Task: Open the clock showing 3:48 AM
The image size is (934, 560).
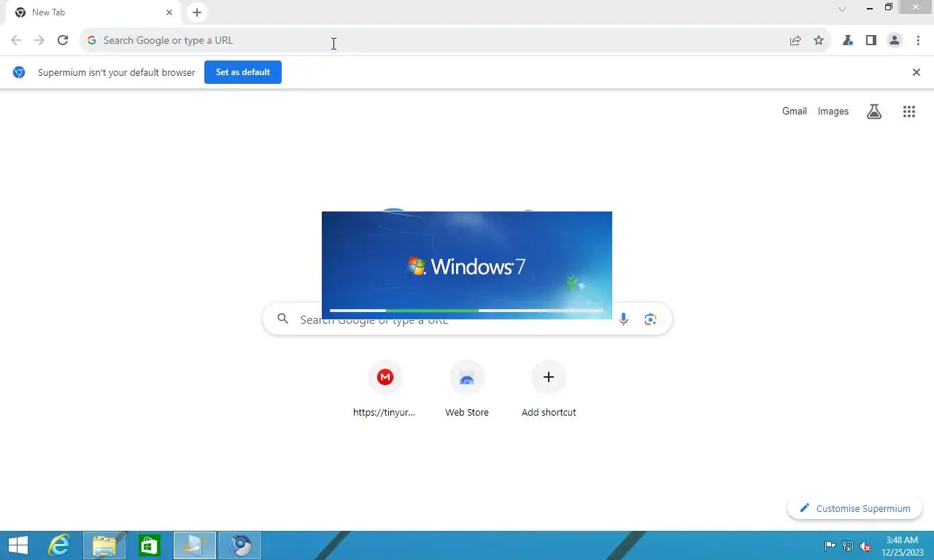Action: [902, 546]
